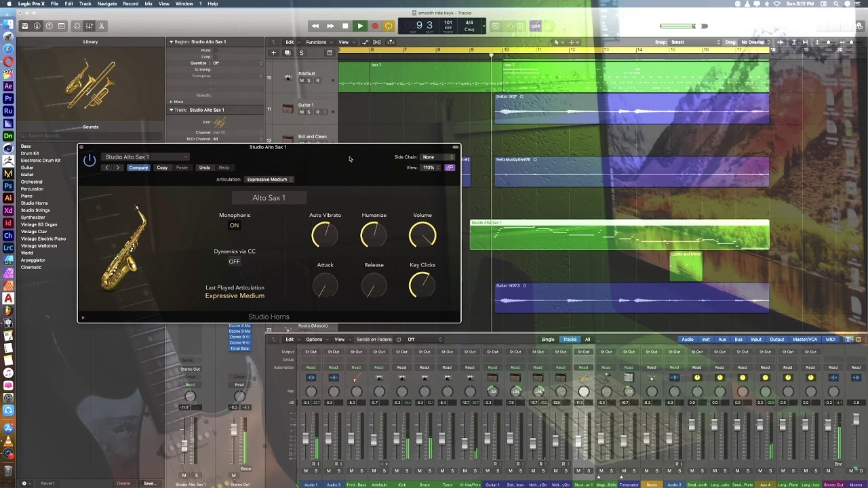Toggle the Count-in 1234 button
The image size is (868, 488).
click(535, 26)
